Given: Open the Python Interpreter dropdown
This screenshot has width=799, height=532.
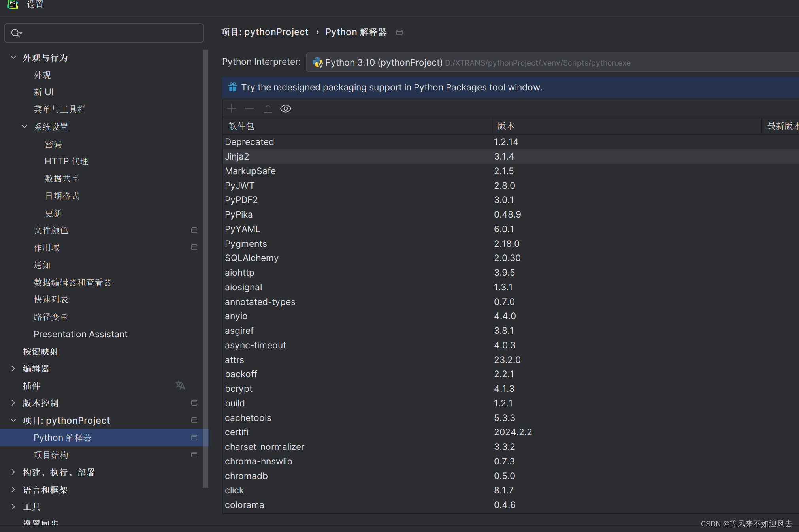Looking at the screenshot, I should coord(552,62).
